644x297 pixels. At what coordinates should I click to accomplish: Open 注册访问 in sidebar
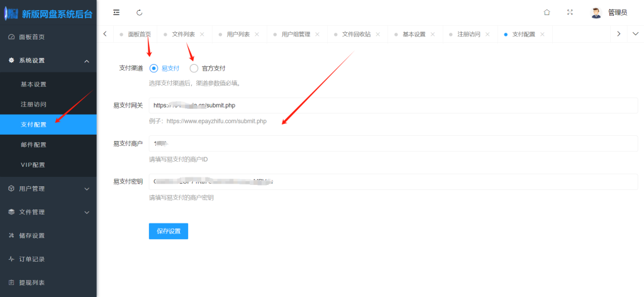pyautogui.click(x=48, y=104)
